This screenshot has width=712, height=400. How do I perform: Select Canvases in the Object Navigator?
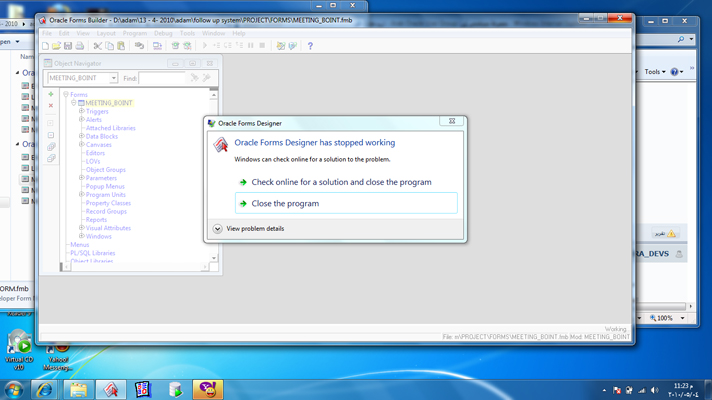pyautogui.click(x=99, y=145)
